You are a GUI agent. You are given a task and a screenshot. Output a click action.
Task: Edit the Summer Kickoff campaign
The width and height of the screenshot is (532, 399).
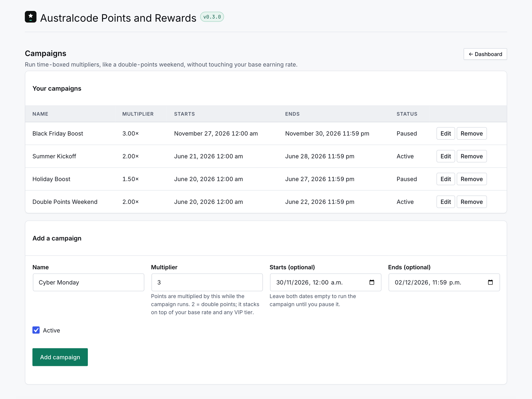click(445, 156)
